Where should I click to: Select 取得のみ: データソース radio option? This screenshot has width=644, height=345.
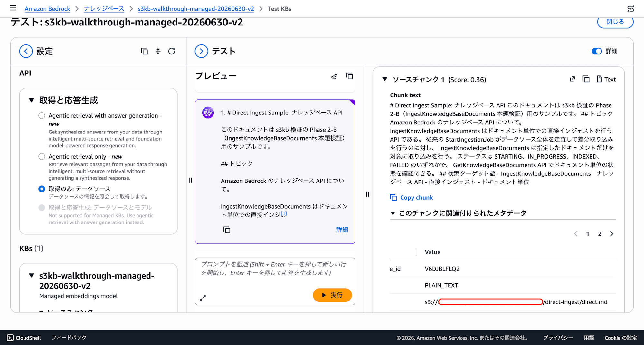[42, 189]
